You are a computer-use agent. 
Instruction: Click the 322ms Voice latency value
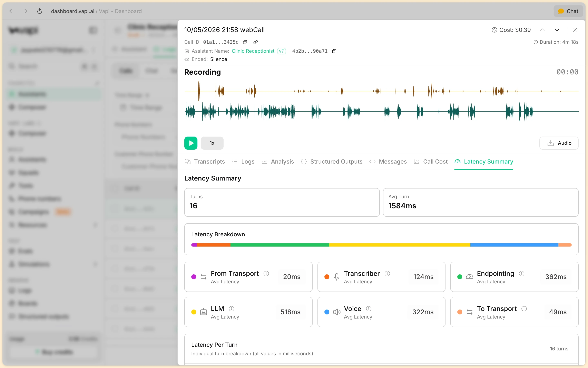[x=423, y=312]
